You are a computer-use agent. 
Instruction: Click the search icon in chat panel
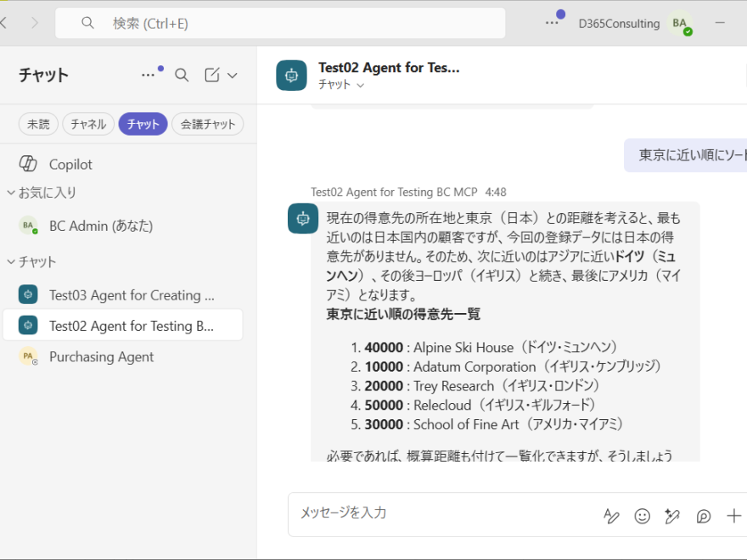[182, 75]
